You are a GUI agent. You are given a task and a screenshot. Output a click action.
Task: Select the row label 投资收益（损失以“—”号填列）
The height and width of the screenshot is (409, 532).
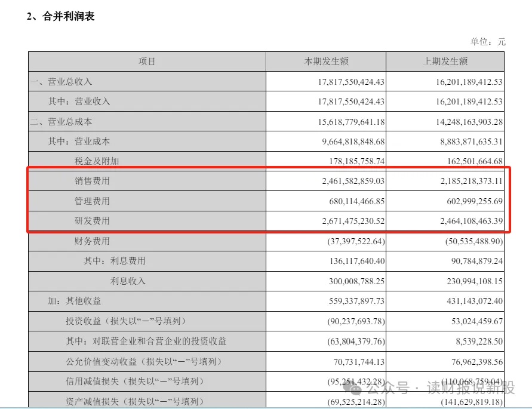coord(125,321)
